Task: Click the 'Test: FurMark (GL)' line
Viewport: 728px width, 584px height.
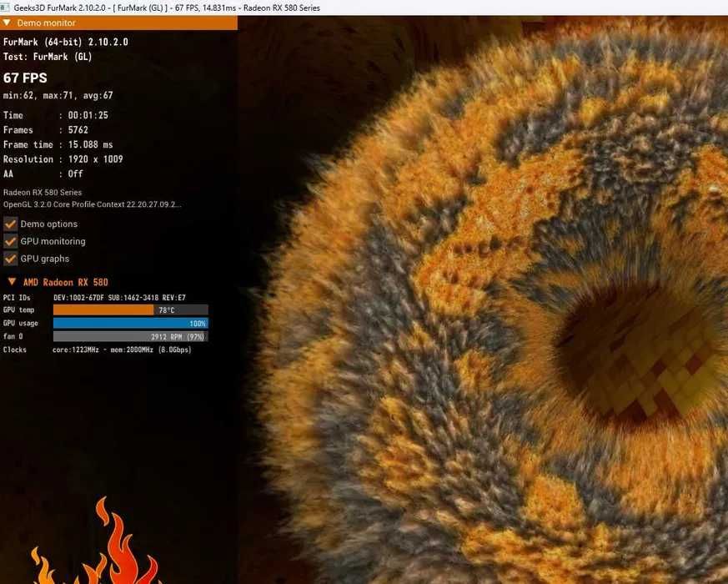Action: 48,57
